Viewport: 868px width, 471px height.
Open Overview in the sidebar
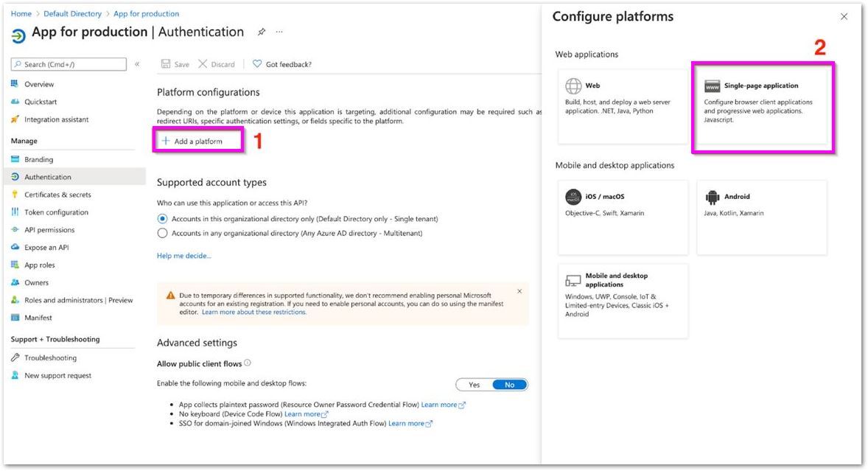(39, 84)
